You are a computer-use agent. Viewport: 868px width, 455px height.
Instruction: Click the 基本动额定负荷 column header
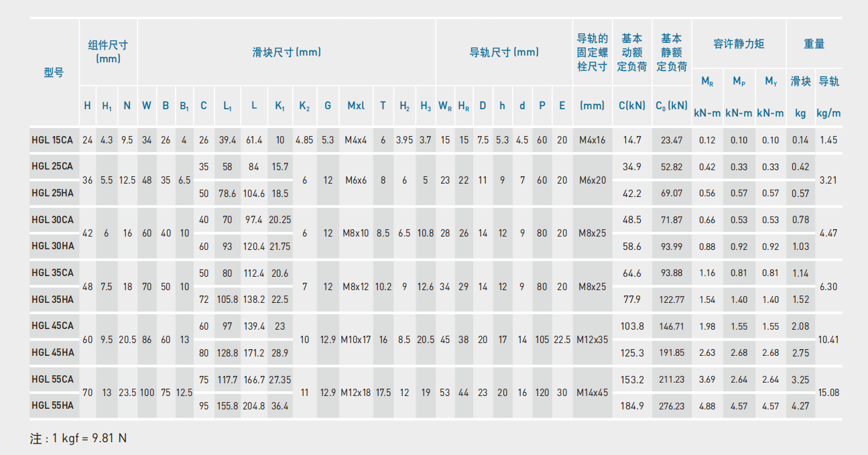click(631, 52)
